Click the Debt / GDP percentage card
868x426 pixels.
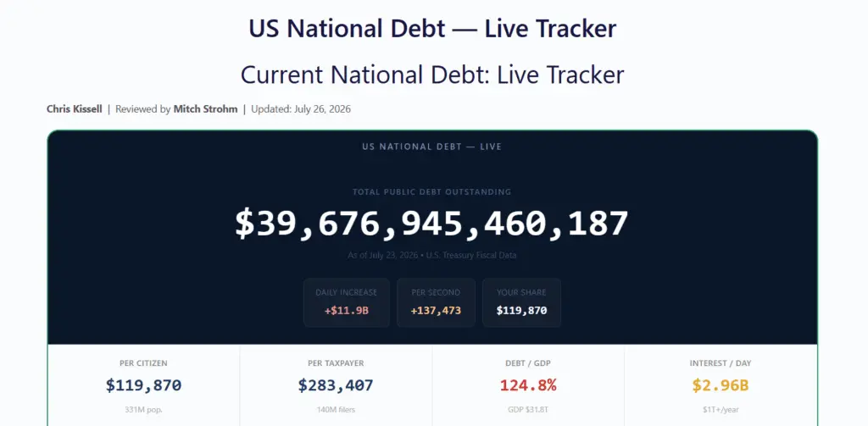[528, 385]
